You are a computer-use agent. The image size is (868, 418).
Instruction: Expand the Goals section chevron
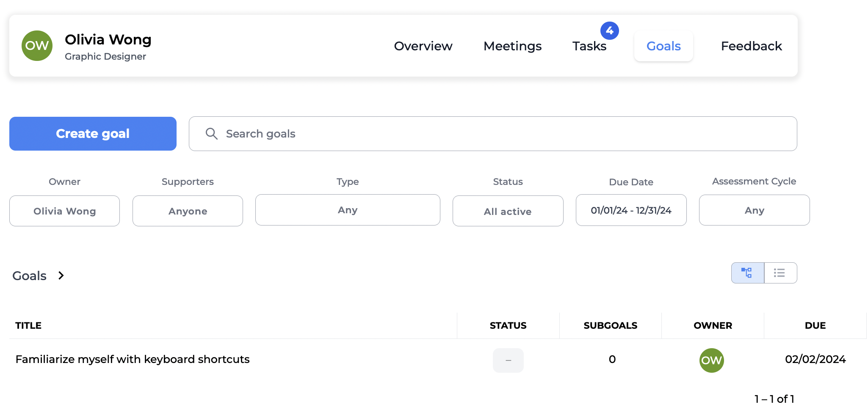click(x=61, y=275)
